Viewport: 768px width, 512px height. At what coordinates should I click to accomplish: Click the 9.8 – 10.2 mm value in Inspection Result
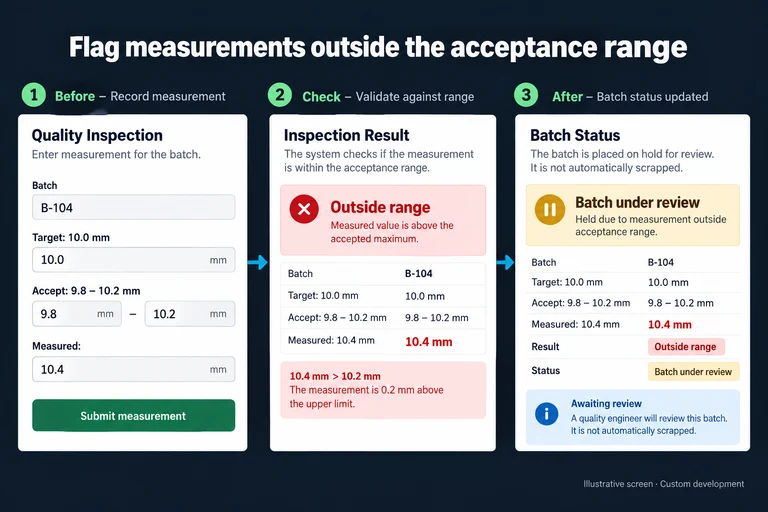(436, 317)
